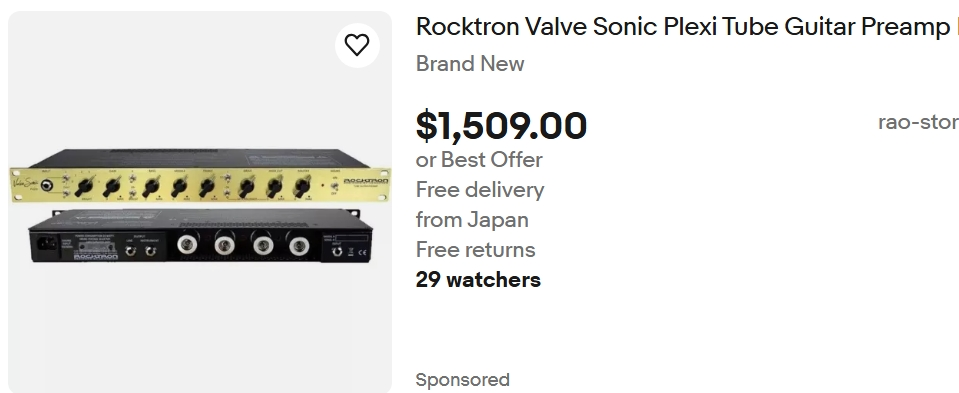Select the 'Brand New' condition label
The width and height of the screenshot is (959, 393).
[x=470, y=64]
